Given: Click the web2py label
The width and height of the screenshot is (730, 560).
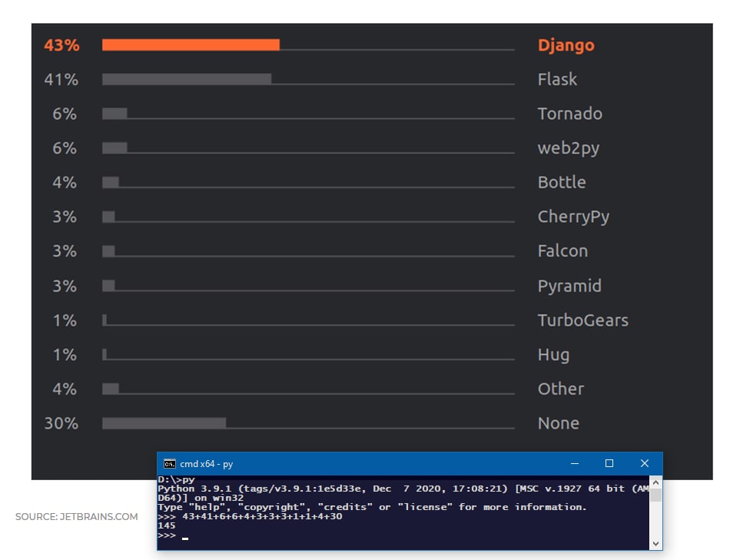Looking at the screenshot, I should [x=569, y=148].
